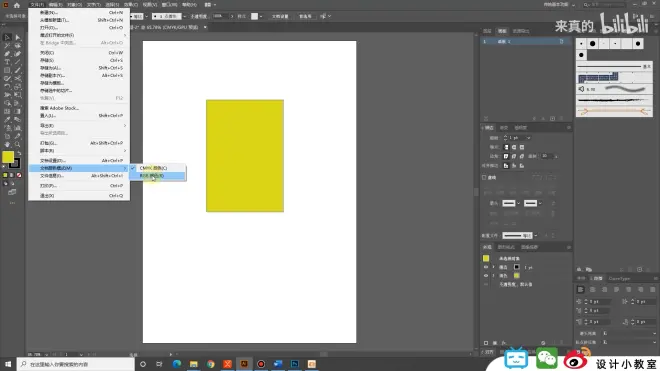Select the Type tool
The width and height of the screenshot is (660, 371).
7,62
